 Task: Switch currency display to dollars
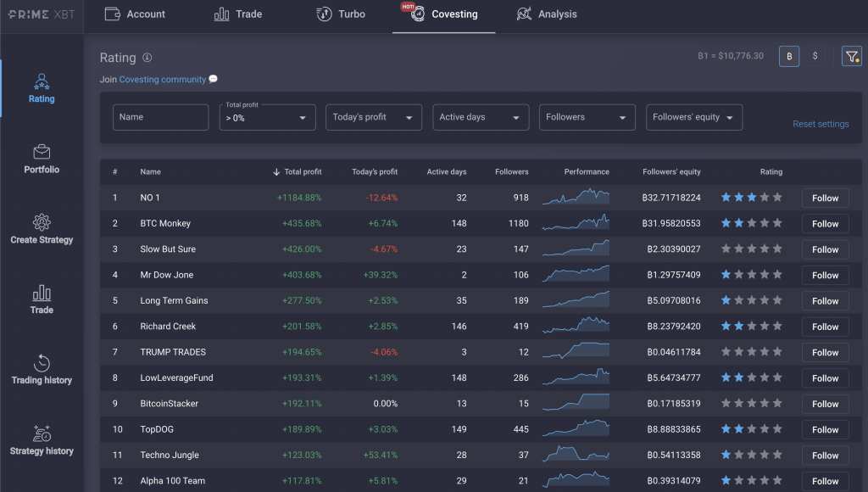pos(815,56)
